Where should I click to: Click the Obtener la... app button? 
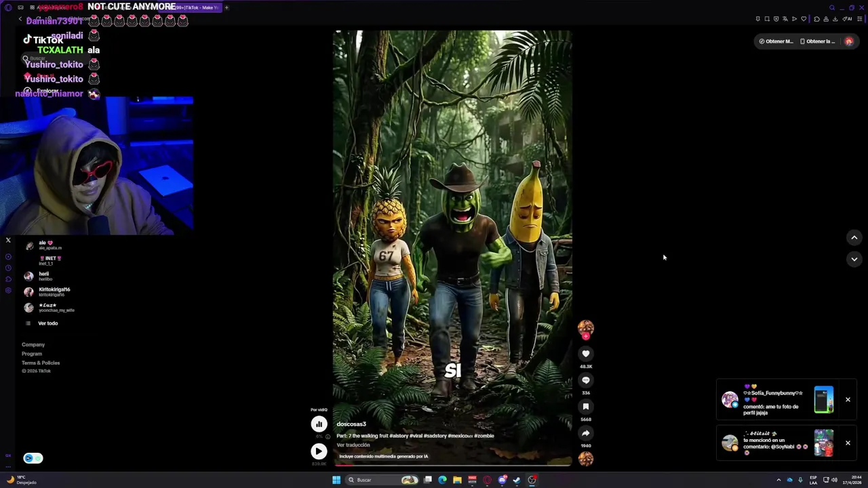818,41
